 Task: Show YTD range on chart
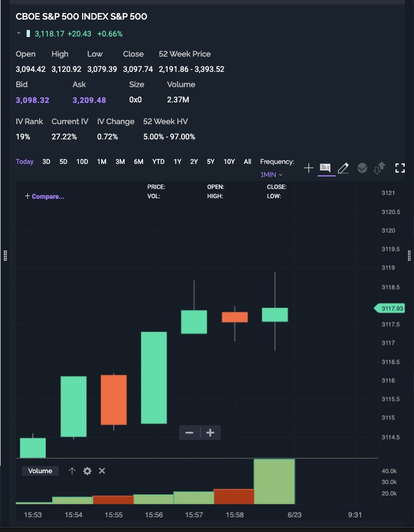(x=158, y=162)
